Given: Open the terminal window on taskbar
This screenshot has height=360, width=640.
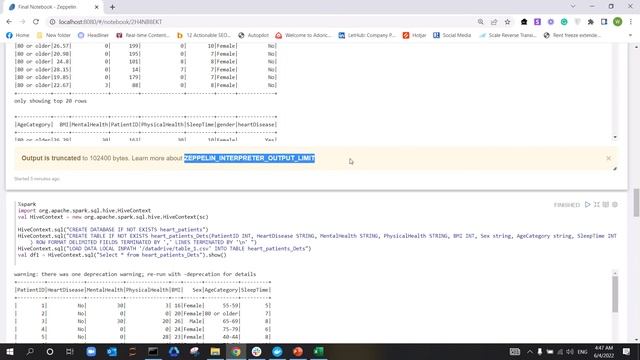Looking at the screenshot, I should (153, 351).
